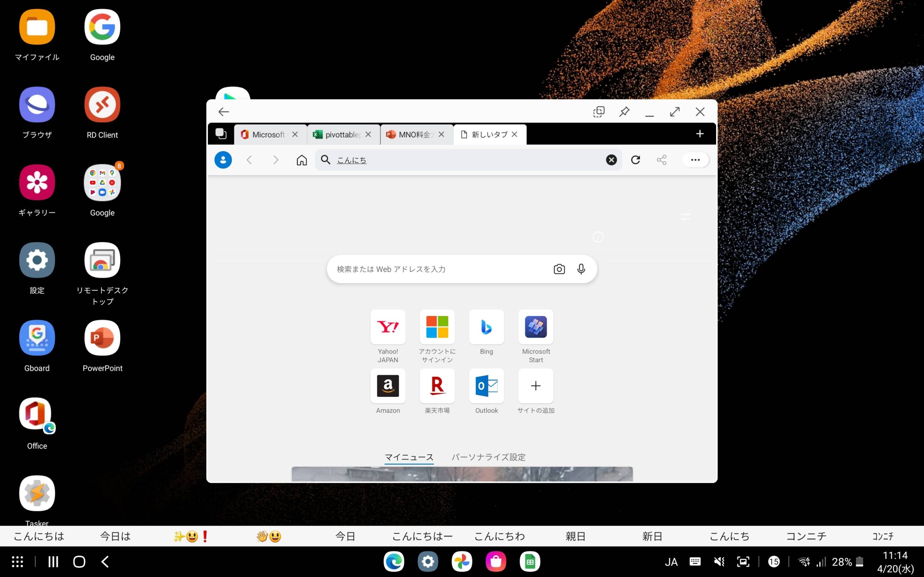This screenshot has width=924, height=577.
Task: Click the address bar containing こんにち
Action: point(468,160)
